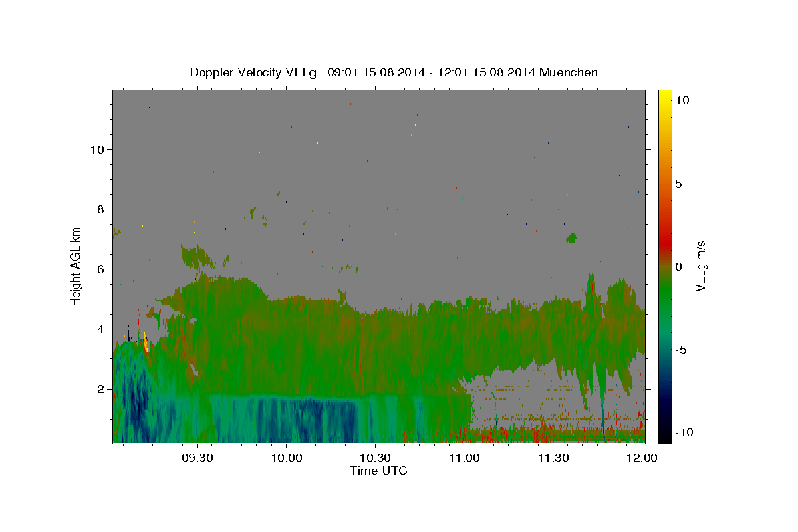Click the small green echo patch near 7 km

pyautogui.click(x=571, y=238)
